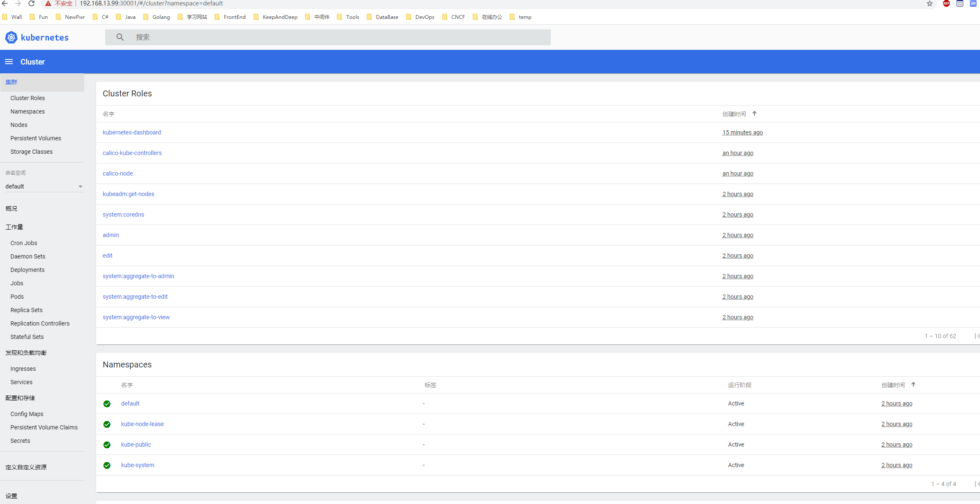Open Persistent Volume Claims in sidebar
Viewport: 980px width, 504px height.
click(x=44, y=427)
